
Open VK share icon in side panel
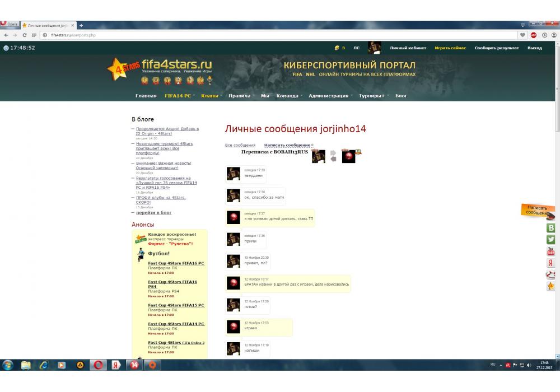click(x=551, y=228)
